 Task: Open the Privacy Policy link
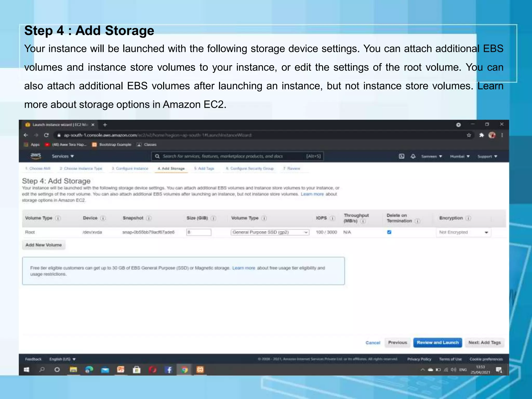(419, 359)
